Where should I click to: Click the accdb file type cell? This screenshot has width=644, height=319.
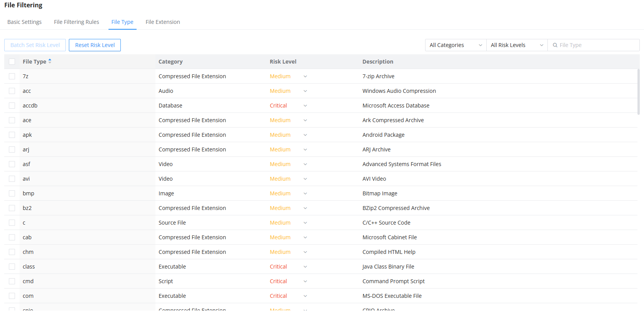(30, 106)
